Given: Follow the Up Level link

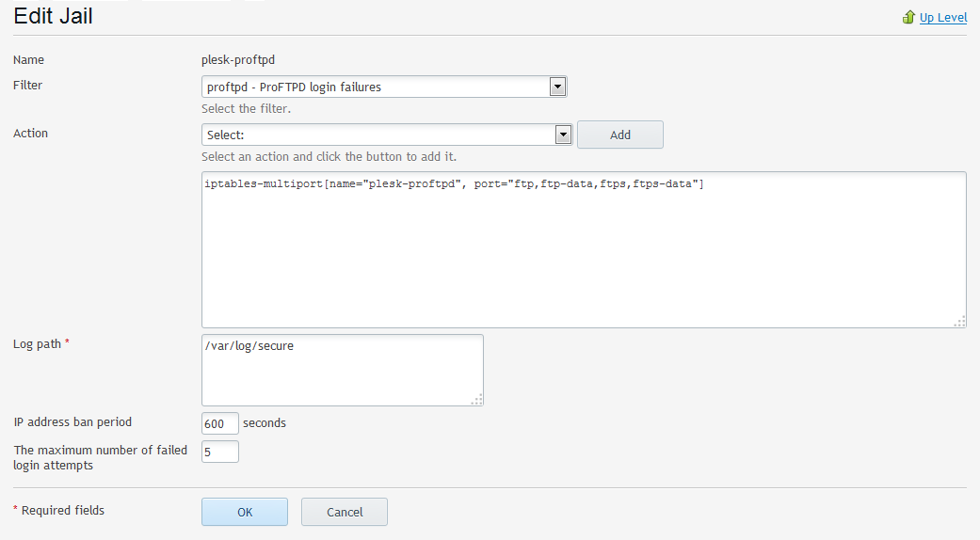Looking at the screenshot, I should coord(942,17).
